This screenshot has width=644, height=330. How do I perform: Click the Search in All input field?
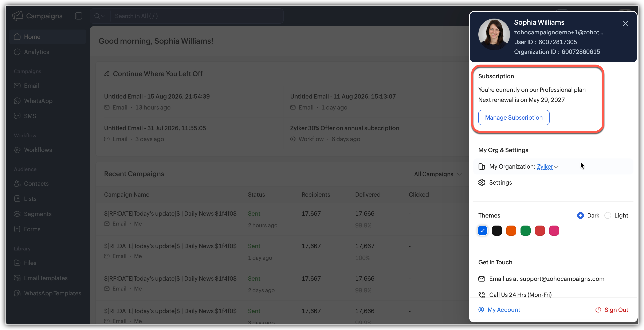[196, 16]
